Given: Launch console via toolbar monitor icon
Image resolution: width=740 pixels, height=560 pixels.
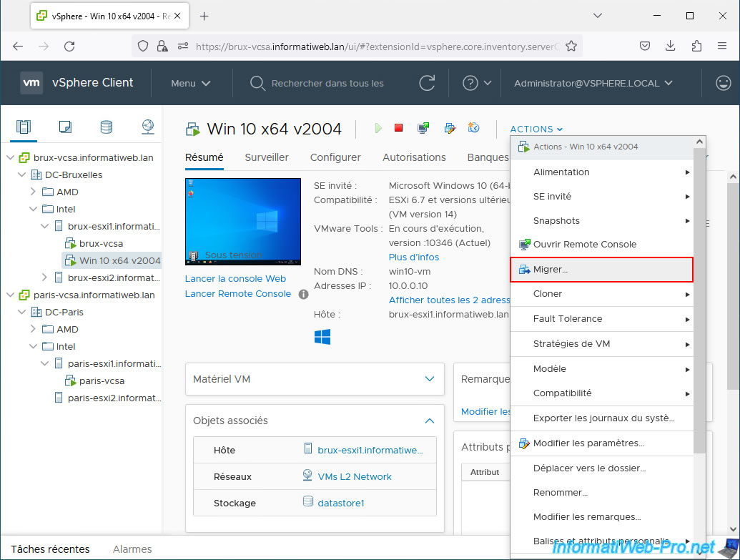Looking at the screenshot, I should [423, 128].
